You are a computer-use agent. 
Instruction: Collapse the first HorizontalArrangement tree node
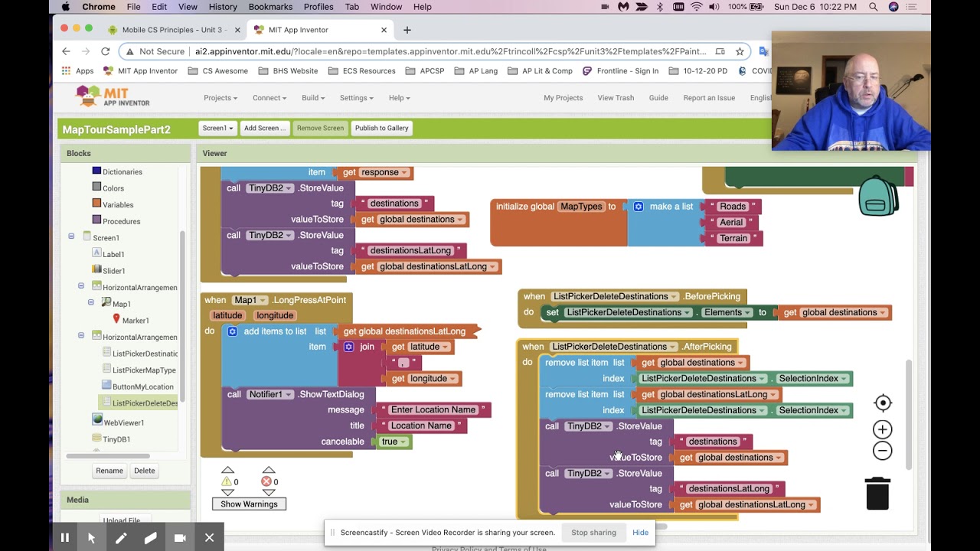(x=81, y=286)
